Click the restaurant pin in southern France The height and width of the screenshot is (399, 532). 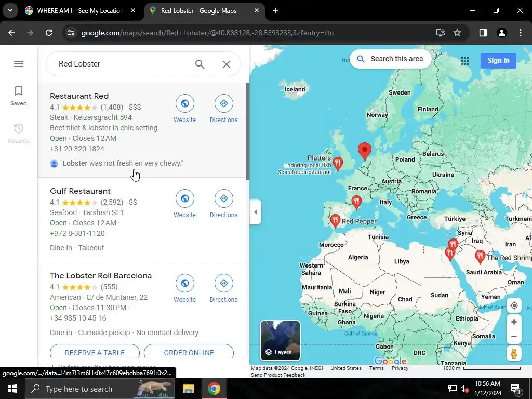coord(356,203)
